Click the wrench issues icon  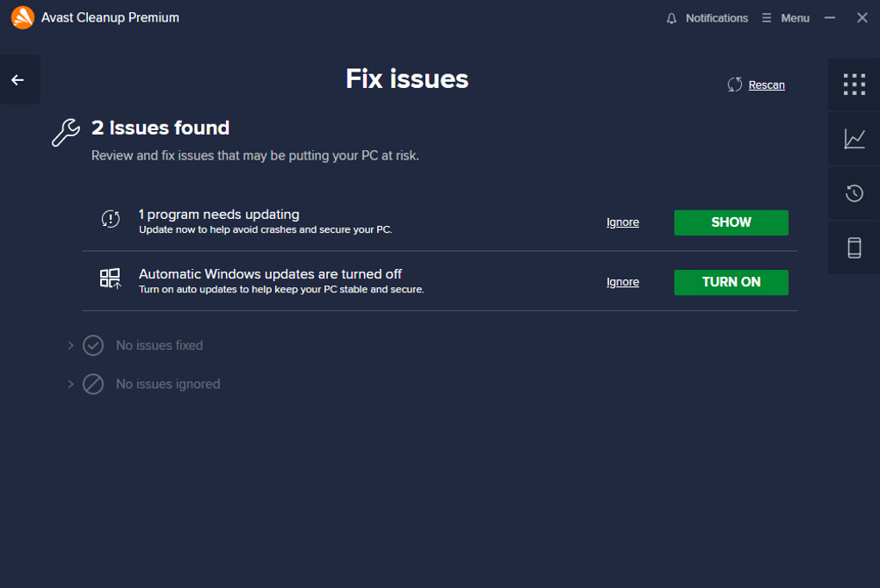pyautogui.click(x=66, y=133)
